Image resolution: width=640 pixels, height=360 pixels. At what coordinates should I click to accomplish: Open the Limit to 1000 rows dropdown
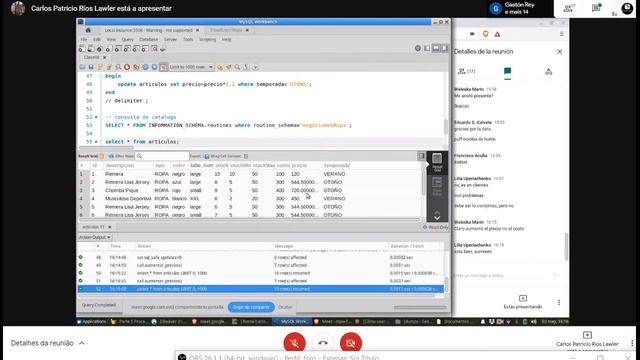coord(191,67)
